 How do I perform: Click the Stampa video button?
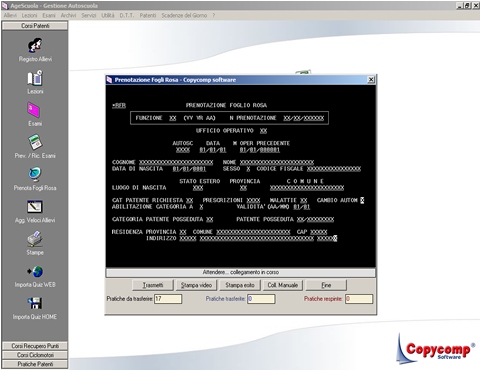pyautogui.click(x=196, y=285)
